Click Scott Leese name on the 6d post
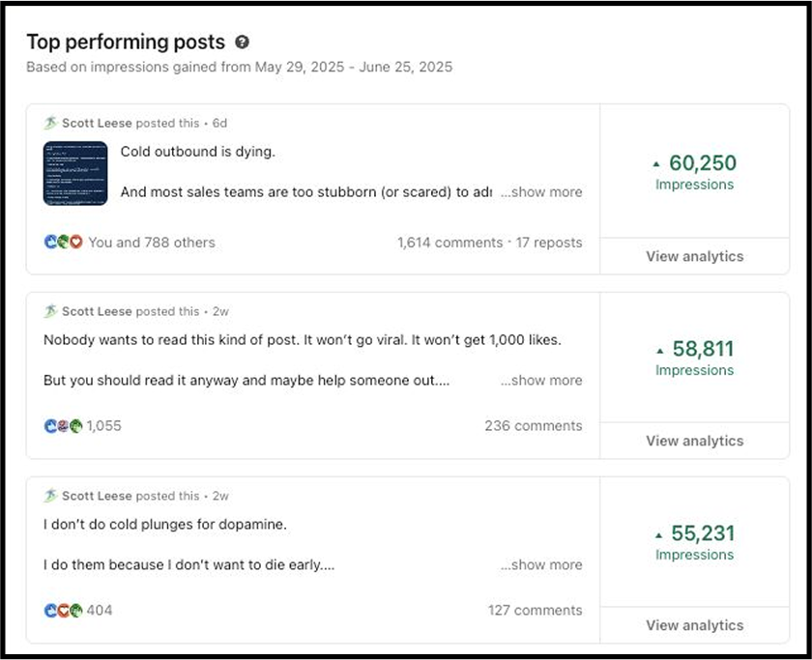 (97, 123)
